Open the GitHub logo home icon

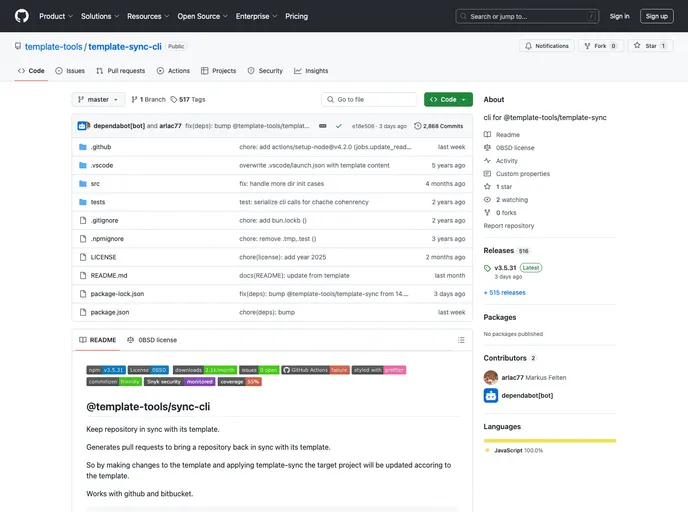coord(22,16)
